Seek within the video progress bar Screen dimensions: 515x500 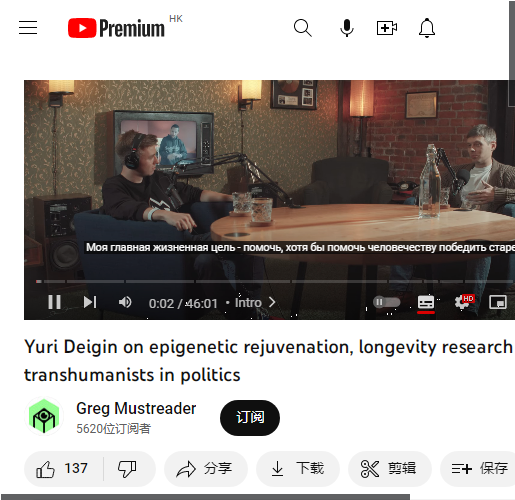(x=275, y=282)
